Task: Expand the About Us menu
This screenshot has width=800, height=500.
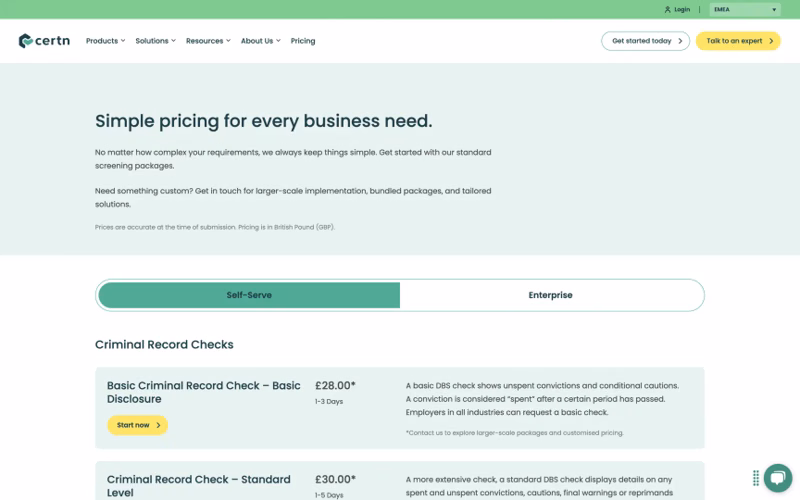Action: 261,41
